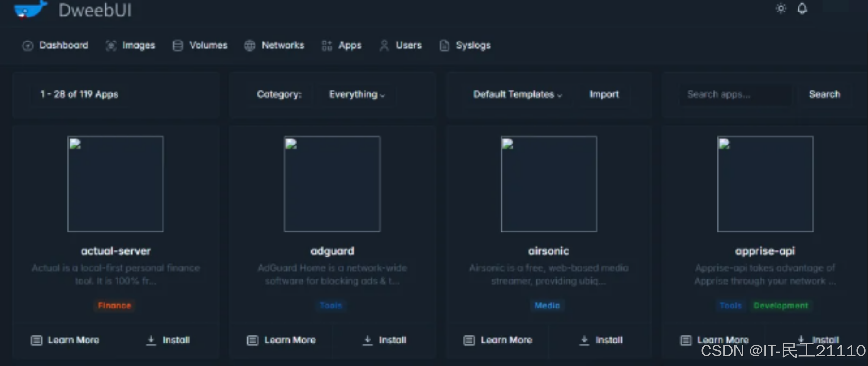Viewport: 868px width, 366px height.
Task: Click the Development tag on apprise-api
Action: click(781, 306)
